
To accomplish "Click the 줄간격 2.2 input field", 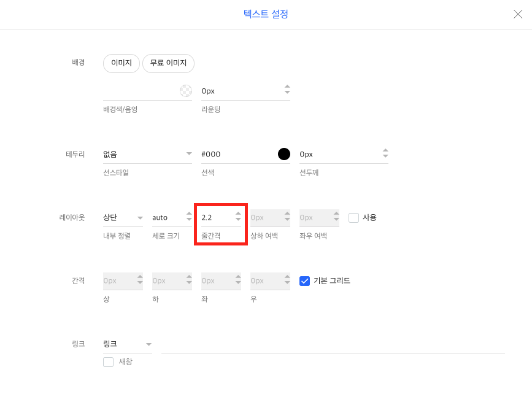I will [x=216, y=217].
